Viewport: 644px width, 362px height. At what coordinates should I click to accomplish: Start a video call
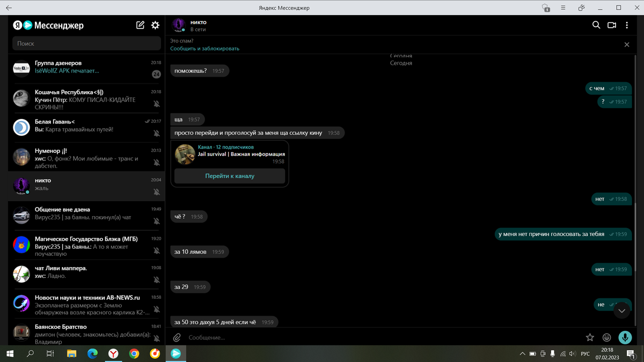(x=611, y=25)
